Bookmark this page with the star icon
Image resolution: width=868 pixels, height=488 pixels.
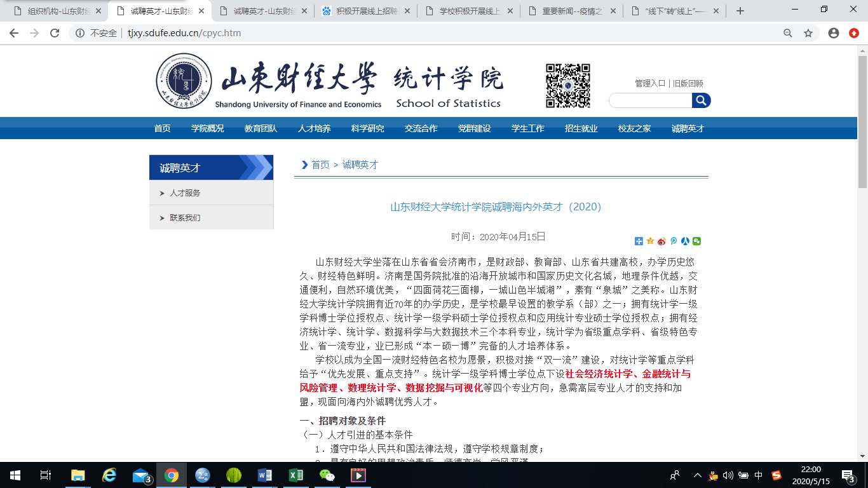point(808,33)
